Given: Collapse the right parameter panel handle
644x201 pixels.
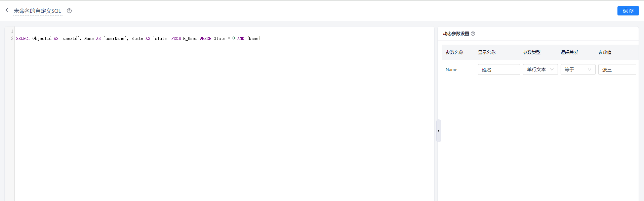Looking at the screenshot, I should (x=439, y=131).
